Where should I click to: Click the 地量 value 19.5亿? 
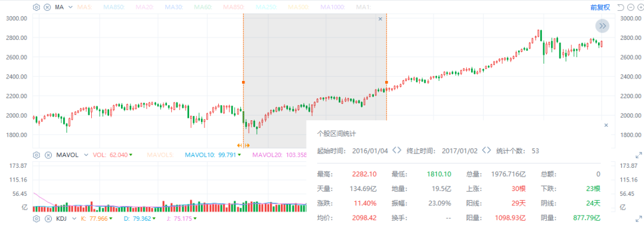coord(442,189)
